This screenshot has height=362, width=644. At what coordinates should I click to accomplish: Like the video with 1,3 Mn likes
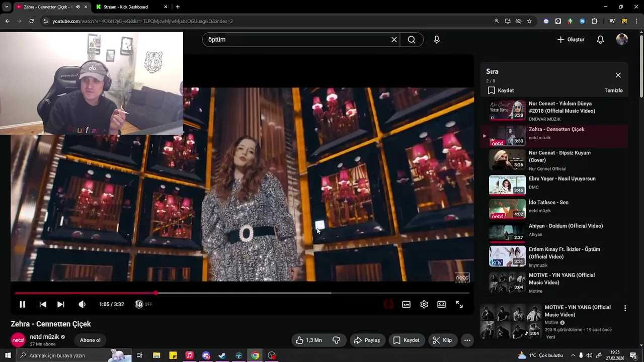coord(309,340)
